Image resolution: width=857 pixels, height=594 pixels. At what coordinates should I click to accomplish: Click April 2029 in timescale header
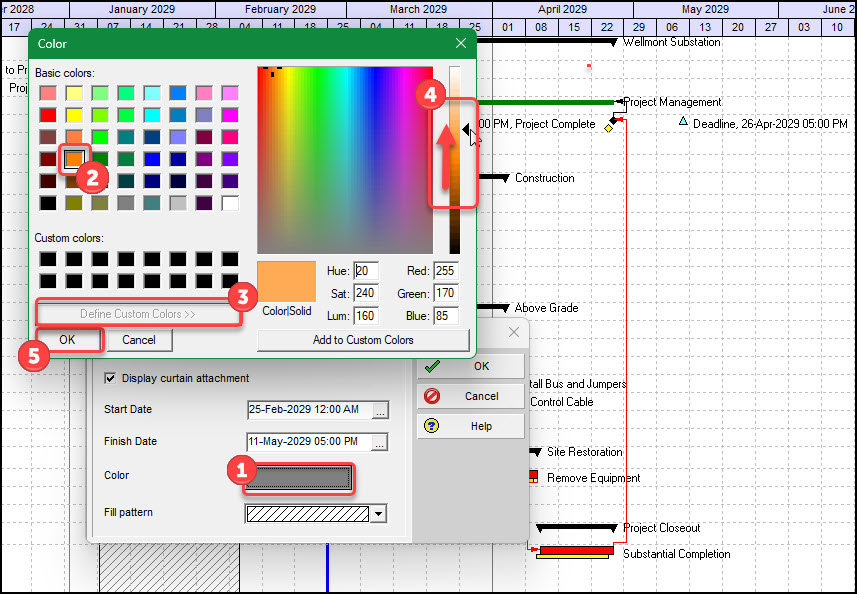pos(562,9)
